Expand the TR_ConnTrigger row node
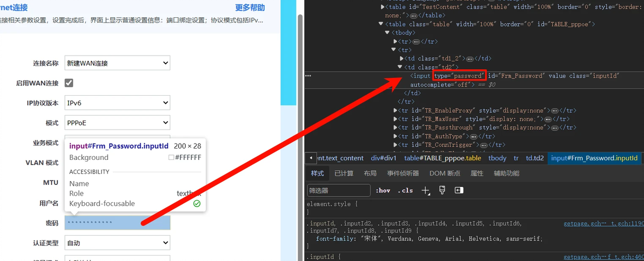 pos(395,145)
